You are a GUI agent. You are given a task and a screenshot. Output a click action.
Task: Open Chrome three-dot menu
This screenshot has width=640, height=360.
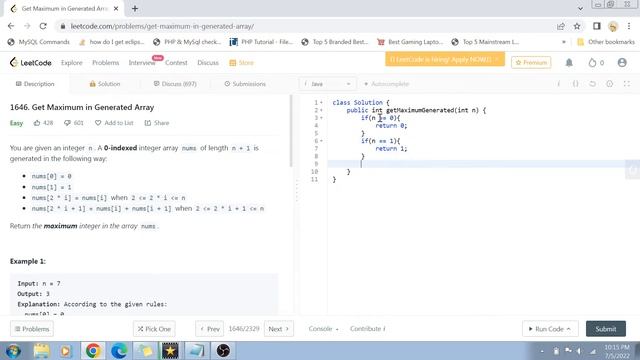click(x=629, y=26)
